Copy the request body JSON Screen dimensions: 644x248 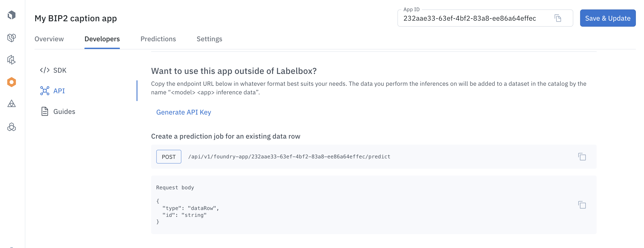(582, 205)
